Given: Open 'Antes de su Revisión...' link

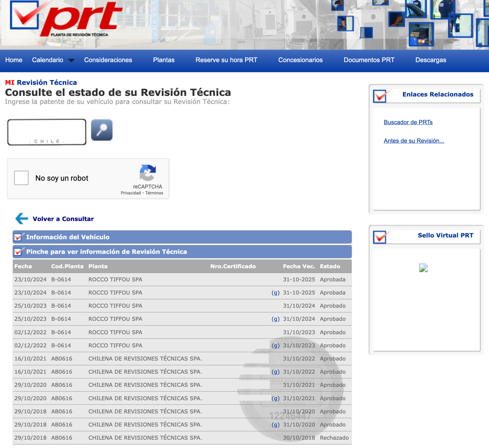Looking at the screenshot, I should click(x=414, y=141).
